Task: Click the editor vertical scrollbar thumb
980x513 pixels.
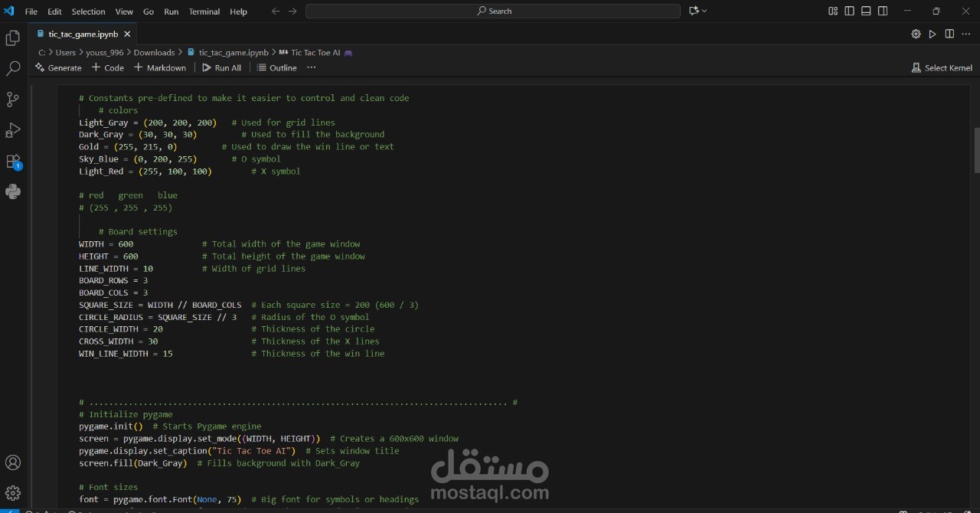Action: point(977,149)
